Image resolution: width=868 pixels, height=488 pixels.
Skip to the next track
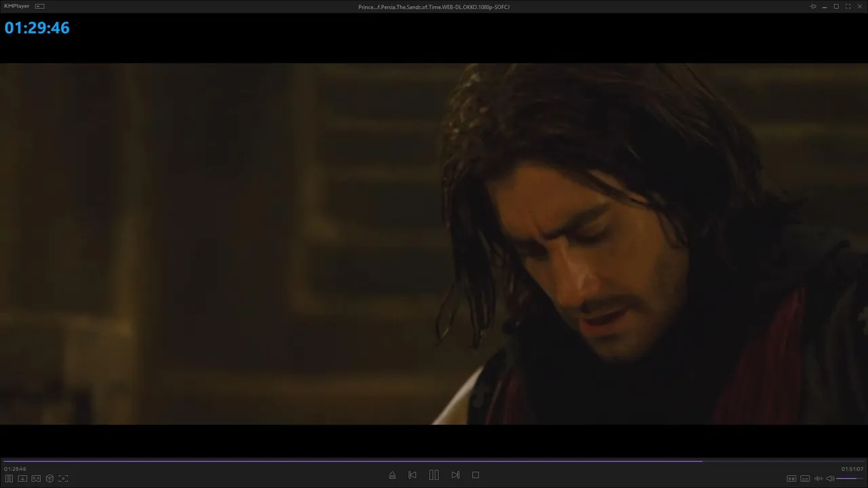(x=456, y=475)
